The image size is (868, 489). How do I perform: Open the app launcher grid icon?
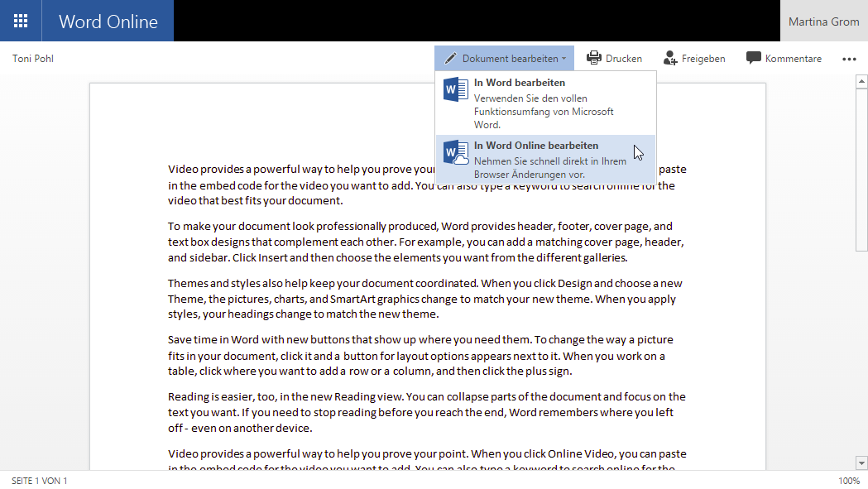tap(21, 21)
